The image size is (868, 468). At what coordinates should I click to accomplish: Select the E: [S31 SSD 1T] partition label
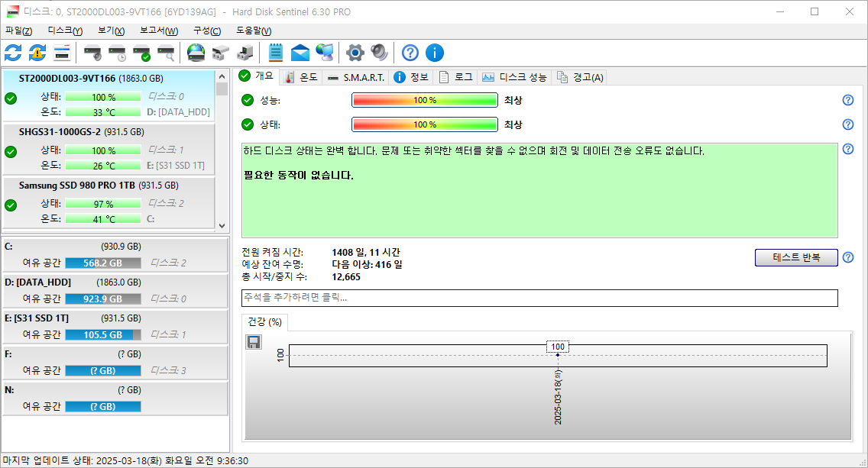pyautogui.click(x=37, y=318)
